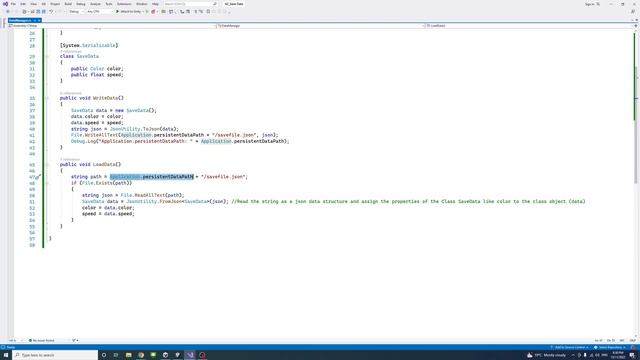The height and width of the screenshot is (360, 640).
Task: Click references CodeLens above WriteData
Action: 71,93
